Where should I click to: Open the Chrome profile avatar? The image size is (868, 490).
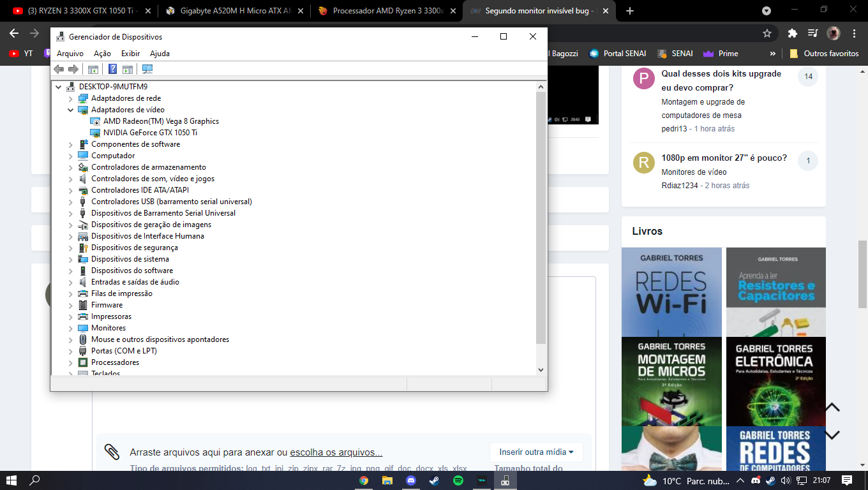(833, 33)
